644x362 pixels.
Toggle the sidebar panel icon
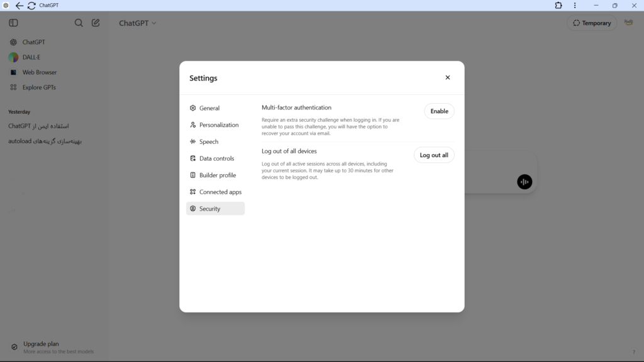click(13, 23)
